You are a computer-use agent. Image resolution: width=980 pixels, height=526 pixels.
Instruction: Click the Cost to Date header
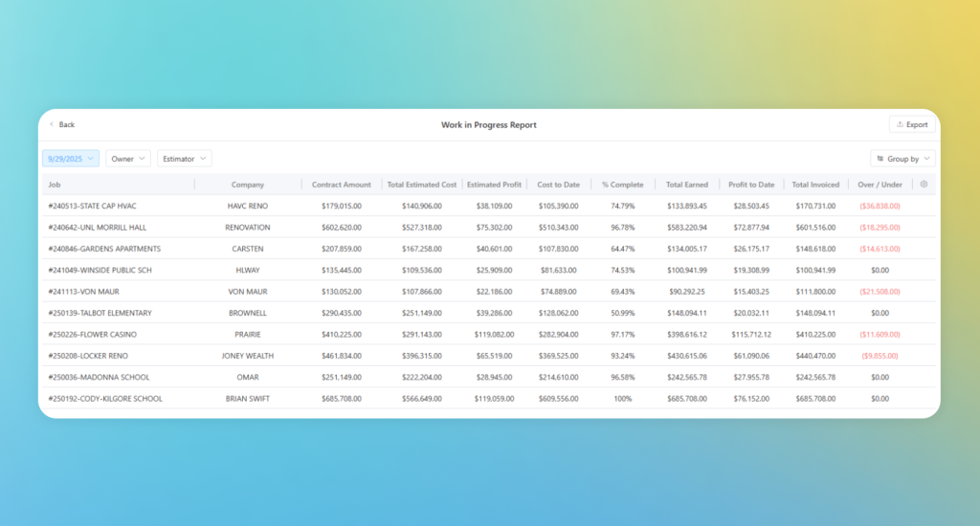[558, 185]
